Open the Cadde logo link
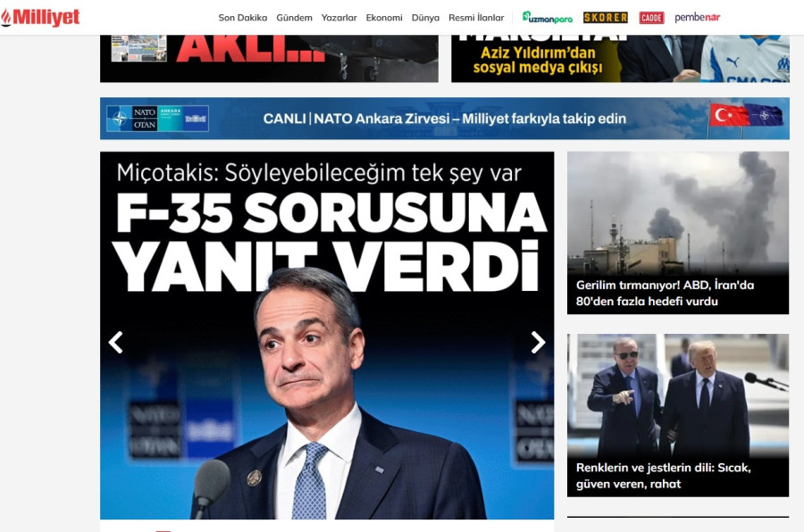The height and width of the screenshot is (532, 804). (x=651, y=18)
